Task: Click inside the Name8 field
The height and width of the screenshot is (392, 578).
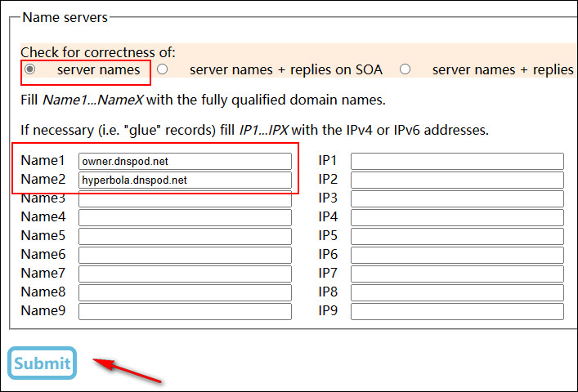Action: coord(185,292)
